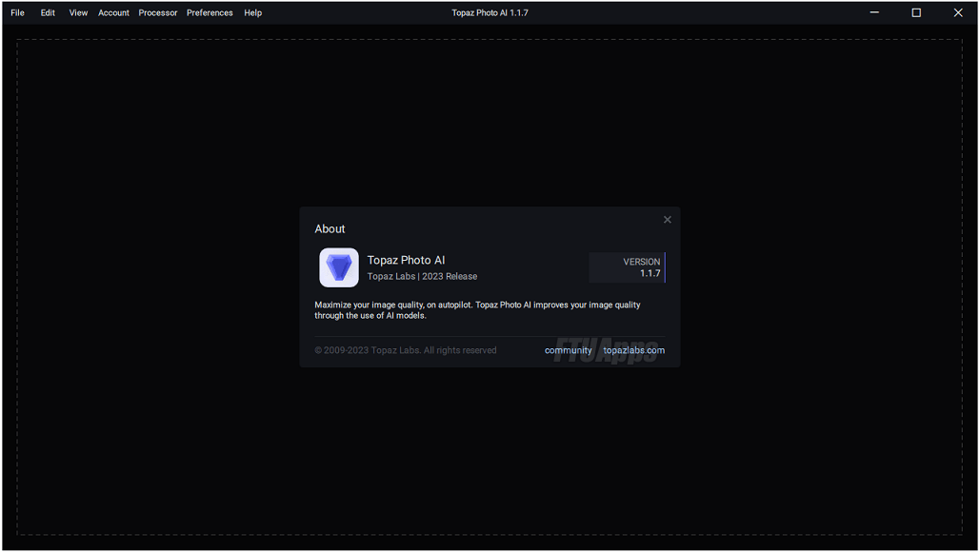Viewport: 980px width, 552px height.
Task: Click the copyright 2009-2023 Topaz Labs text
Action: click(405, 350)
